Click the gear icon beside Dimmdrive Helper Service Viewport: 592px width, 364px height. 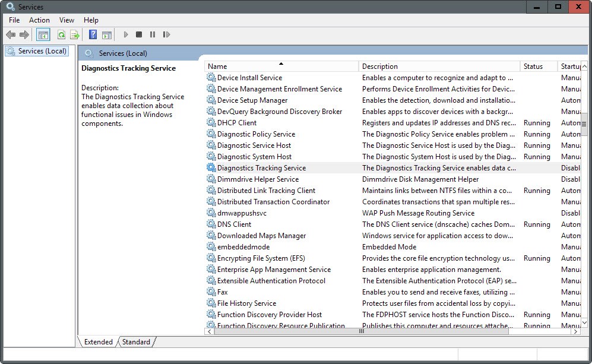point(211,179)
